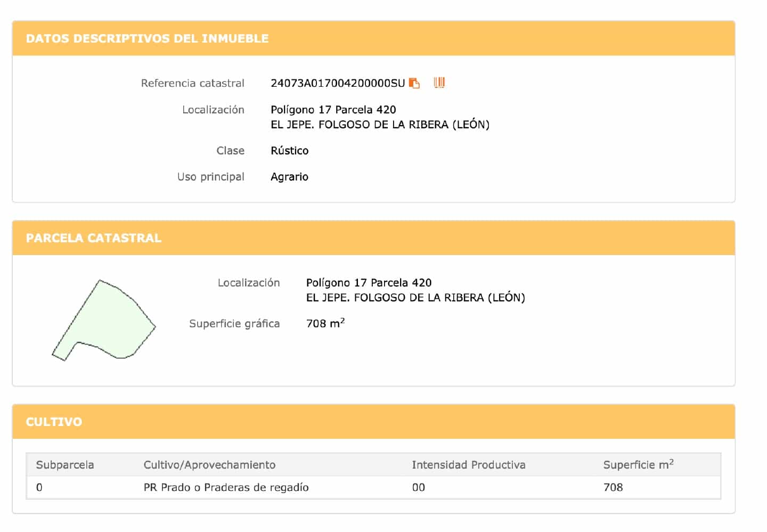Image resolution: width=767 pixels, height=532 pixels.
Task: Select the 'PR Prado o Praderas de regadío' cell
Action: tap(226, 487)
